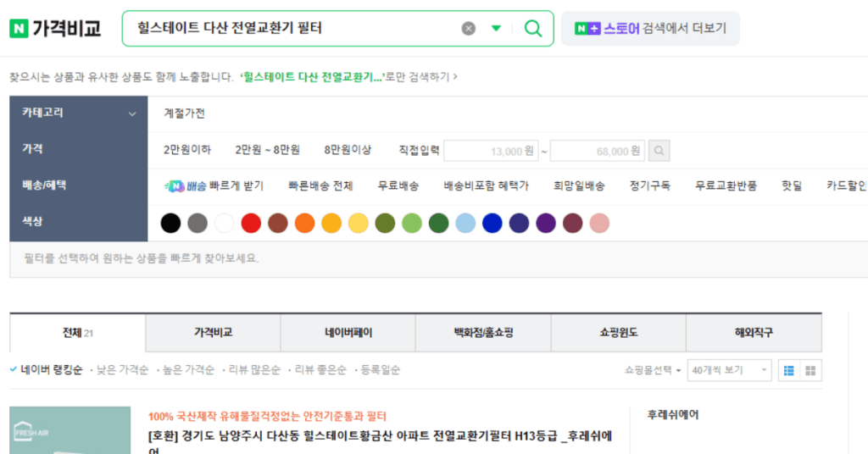Sort by 리뷰 많은순

click(x=254, y=370)
